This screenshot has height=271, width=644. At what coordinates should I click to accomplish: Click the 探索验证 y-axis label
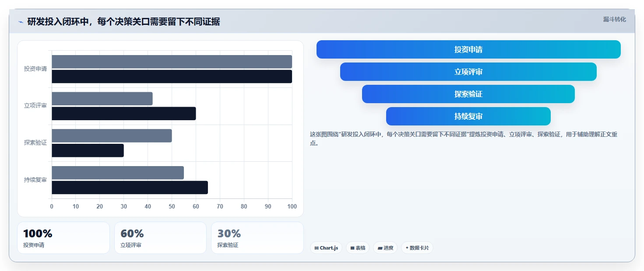[35, 143]
